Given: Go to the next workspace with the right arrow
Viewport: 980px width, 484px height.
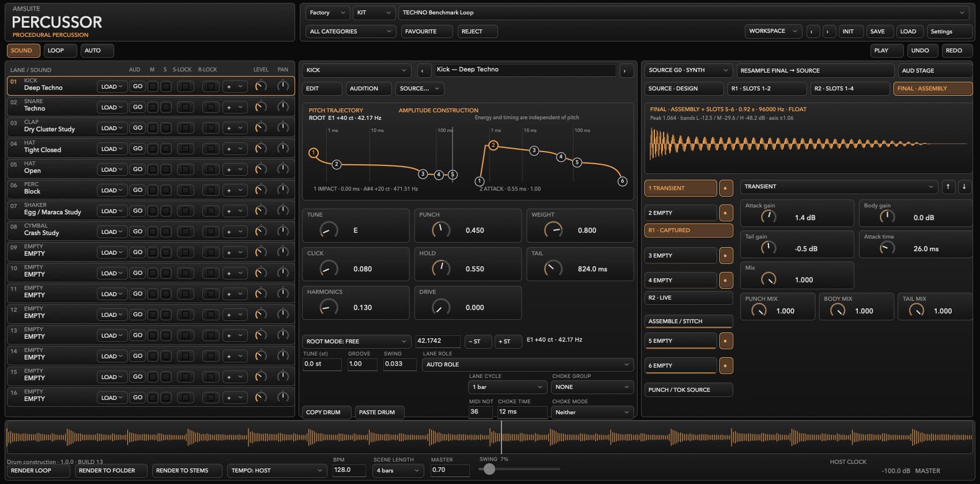Looking at the screenshot, I should tap(829, 32).
